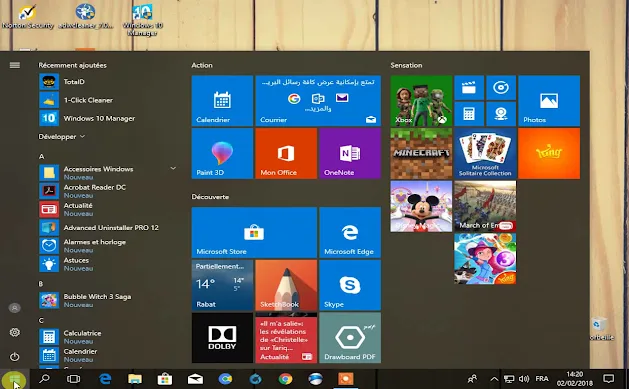Open the Skype tile
Screen dimensions: 629x389
(350, 285)
